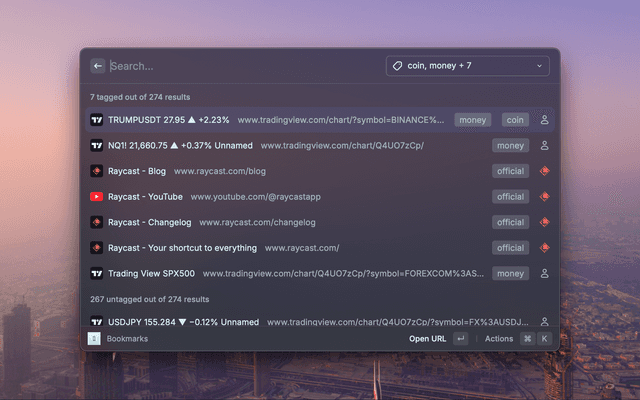The width and height of the screenshot is (640, 400).
Task: Click the money tag on TRUMPUSDT row
Action: click(472, 120)
